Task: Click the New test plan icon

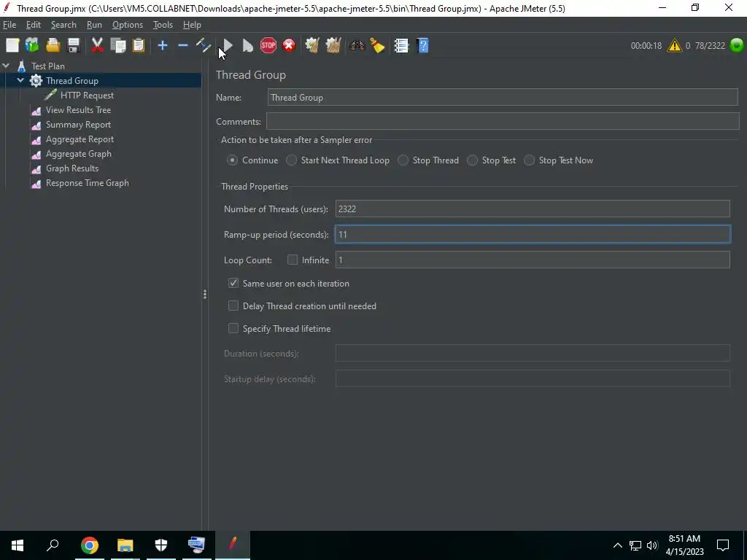Action: coord(12,45)
